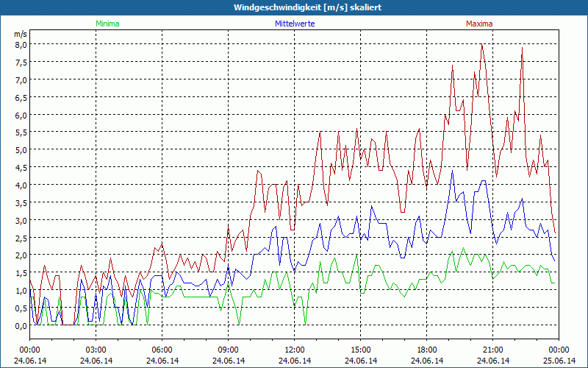Screen dimensions: 588x368
Task: Click the chart title Windgeschwindigkeit [m/s] skaliert
Action: [307, 7]
